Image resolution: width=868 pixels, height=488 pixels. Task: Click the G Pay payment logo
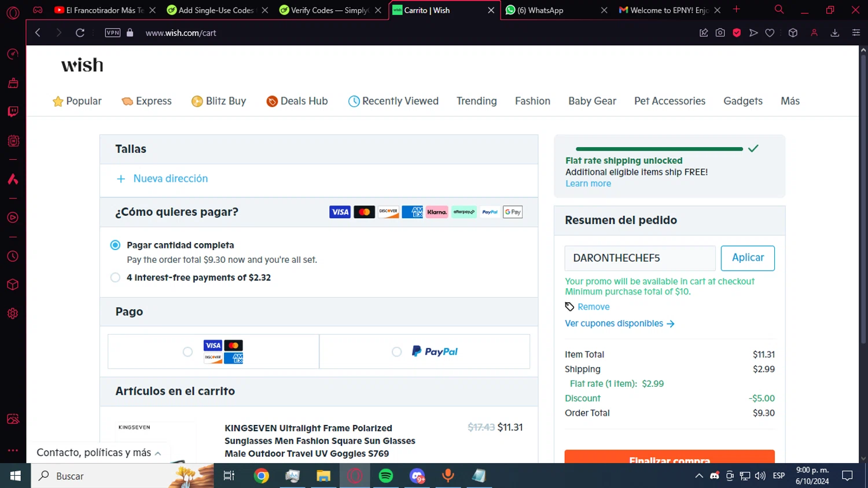tap(513, 212)
